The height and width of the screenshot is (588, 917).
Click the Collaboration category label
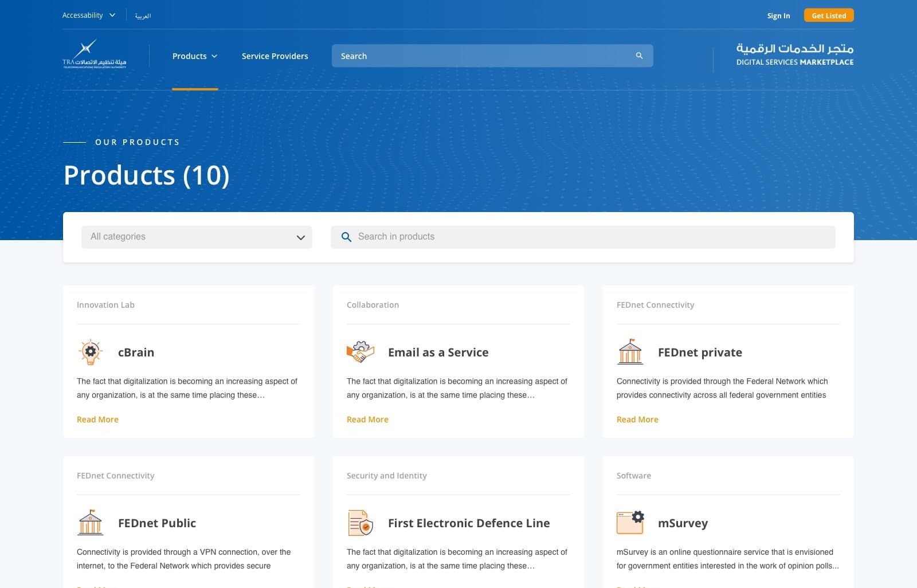pyautogui.click(x=373, y=305)
